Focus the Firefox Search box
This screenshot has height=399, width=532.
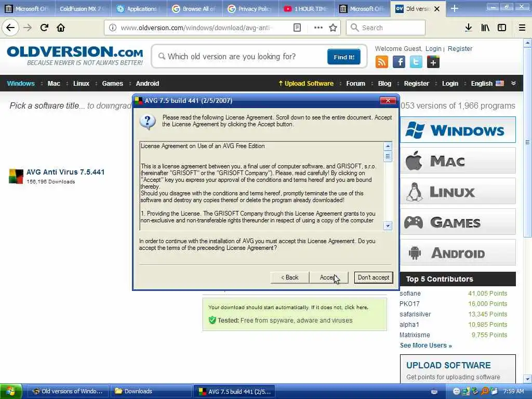pos(385,28)
